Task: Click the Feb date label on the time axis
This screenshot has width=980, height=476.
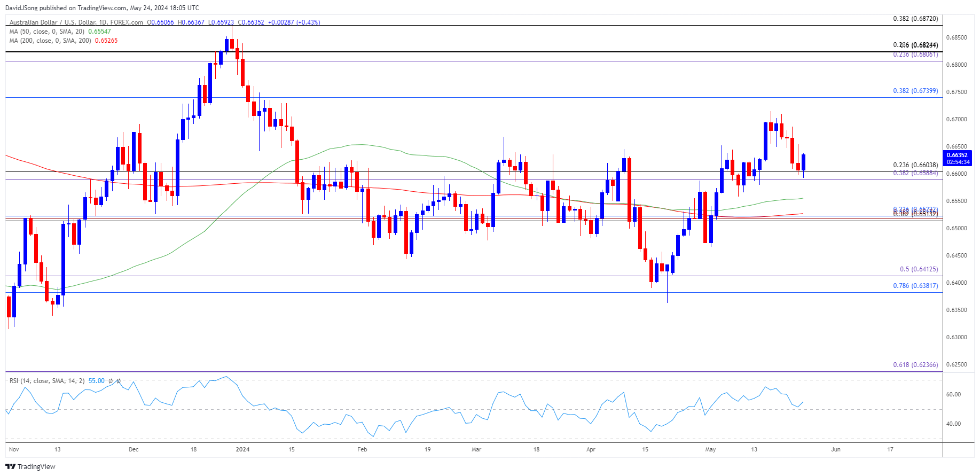Action: (362, 449)
